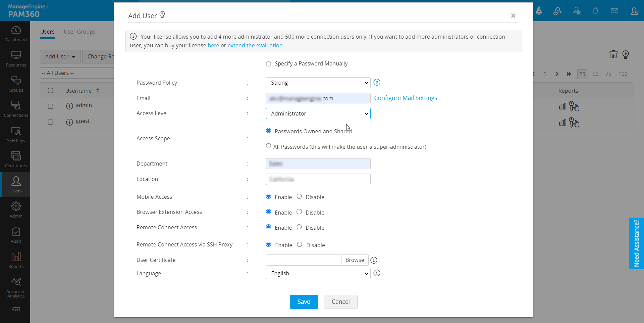The height and width of the screenshot is (323, 644).
Task: Click the Password Policy help icon
Action: pyautogui.click(x=377, y=82)
